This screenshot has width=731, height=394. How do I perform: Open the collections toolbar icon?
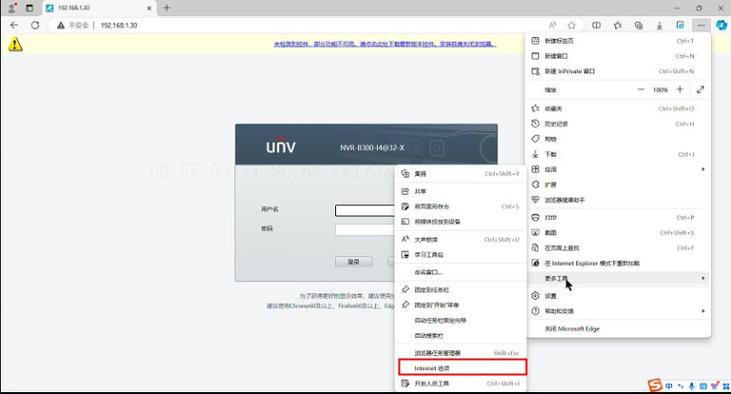(639, 25)
